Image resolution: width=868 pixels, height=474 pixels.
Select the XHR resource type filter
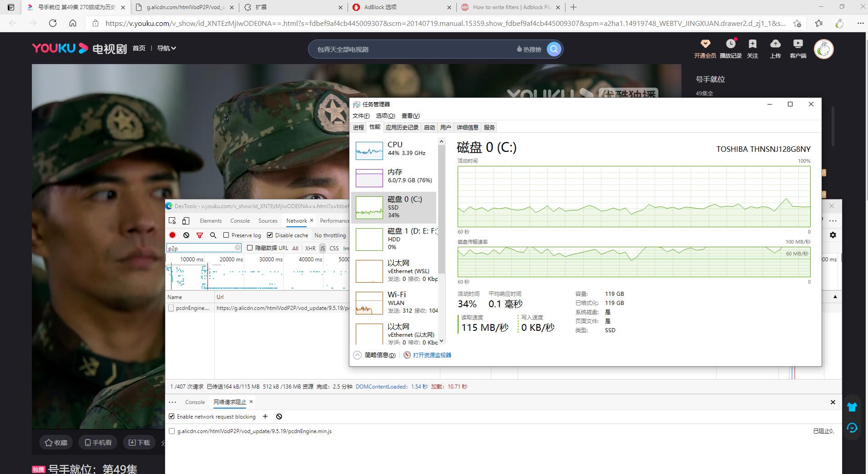[x=310, y=248]
